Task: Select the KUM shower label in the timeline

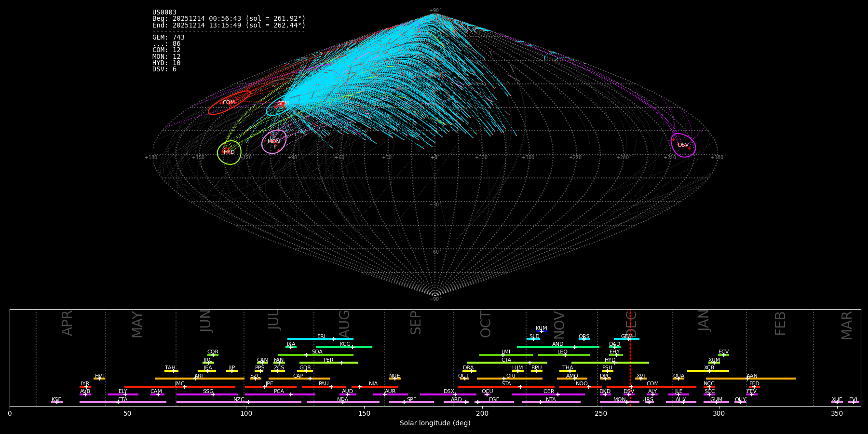Action: coord(542,328)
